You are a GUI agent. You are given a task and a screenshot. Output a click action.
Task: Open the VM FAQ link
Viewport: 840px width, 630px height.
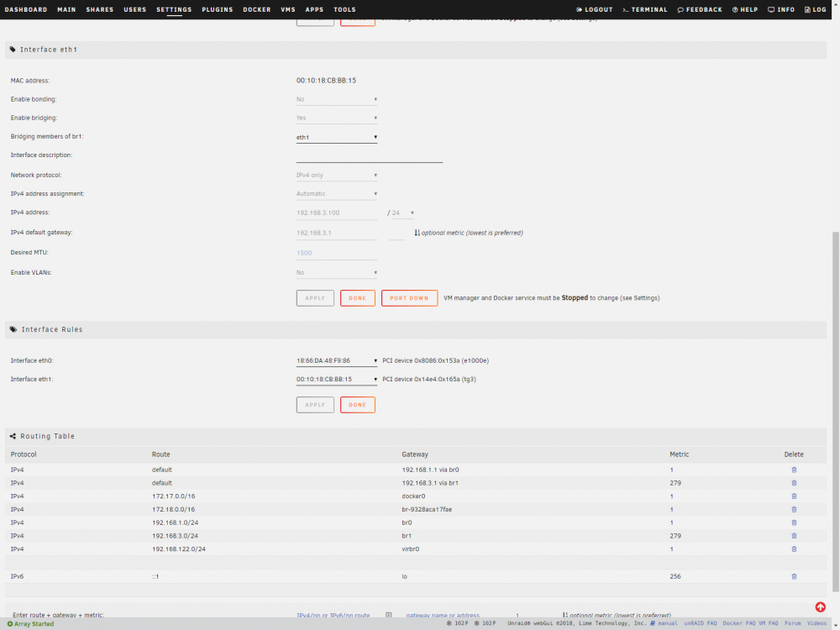coord(769,623)
